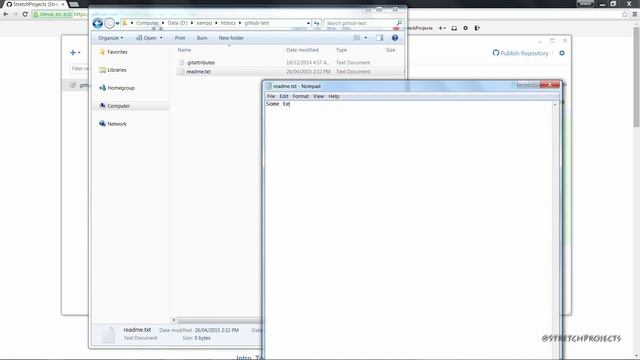Open the GitHub window settings gear icon
Viewport: 640px width, 360px height.
click(562, 53)
